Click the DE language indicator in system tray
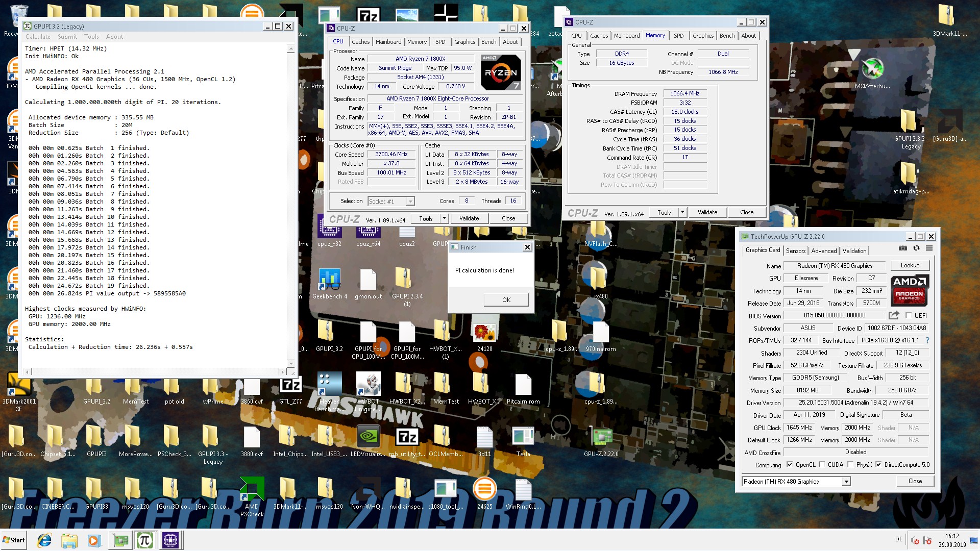This screenshot has width=980, height=551. tap(898, 539)
